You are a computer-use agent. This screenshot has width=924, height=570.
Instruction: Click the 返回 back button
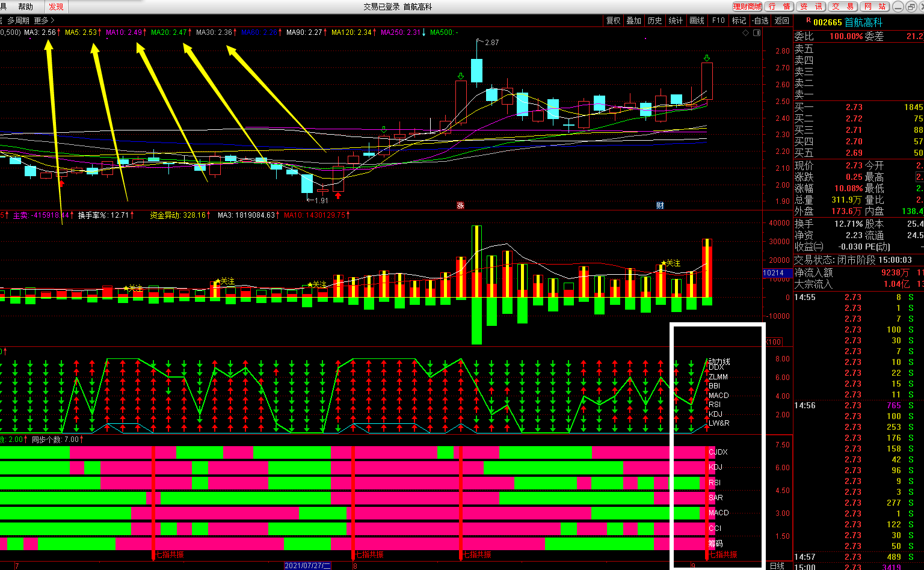click(781, 20)
